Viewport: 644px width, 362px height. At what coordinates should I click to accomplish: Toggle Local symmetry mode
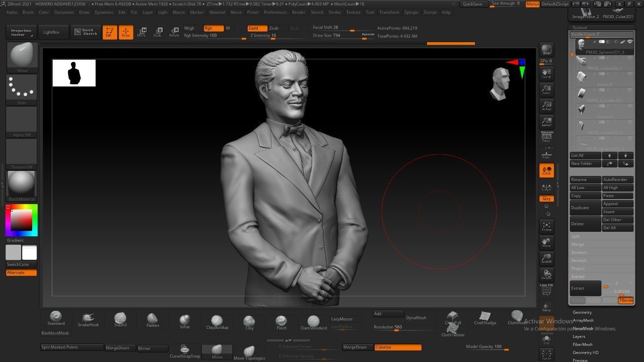pos(546,171)
